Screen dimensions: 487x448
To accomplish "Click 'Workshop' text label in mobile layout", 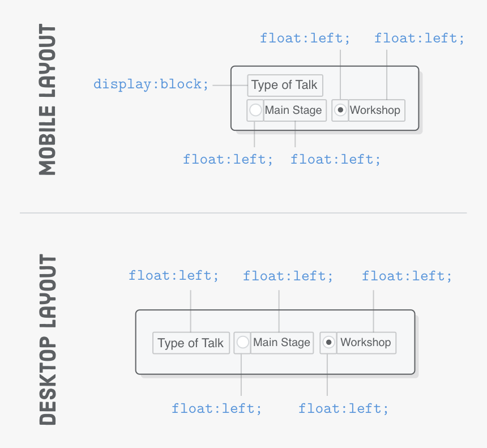I will coord(376,110).
